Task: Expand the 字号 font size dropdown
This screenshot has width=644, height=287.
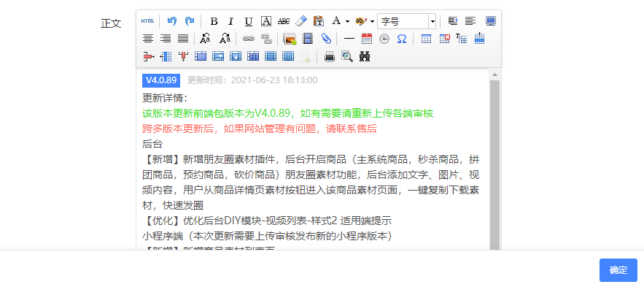Action: (432, 21)
